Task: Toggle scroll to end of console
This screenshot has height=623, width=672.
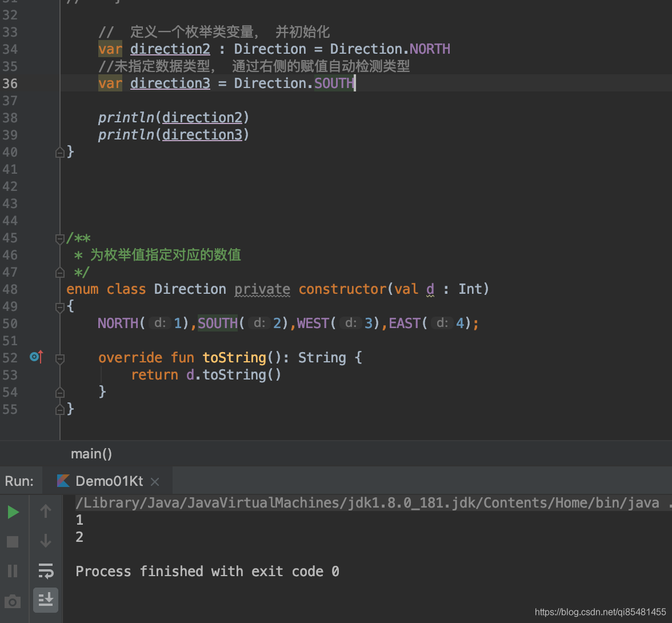Action: [46, 600]
